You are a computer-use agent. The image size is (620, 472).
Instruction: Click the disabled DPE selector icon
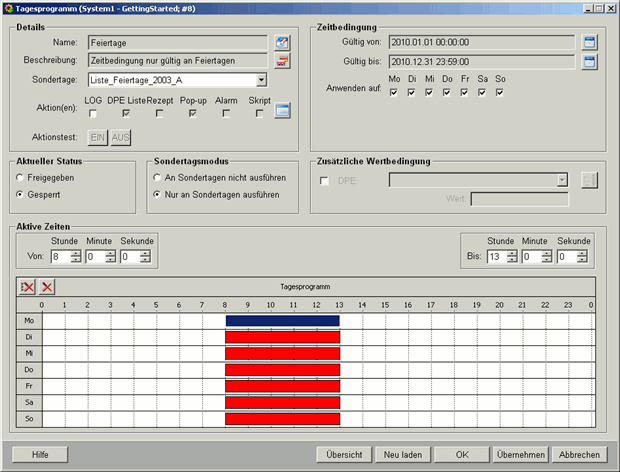coord(589,180)
